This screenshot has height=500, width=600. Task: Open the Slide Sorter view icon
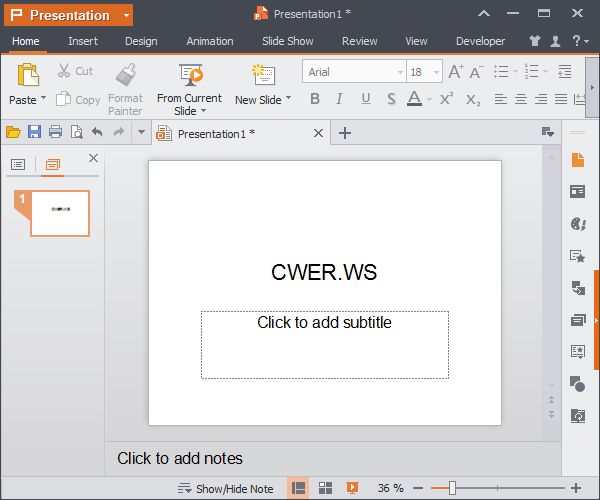325,488
